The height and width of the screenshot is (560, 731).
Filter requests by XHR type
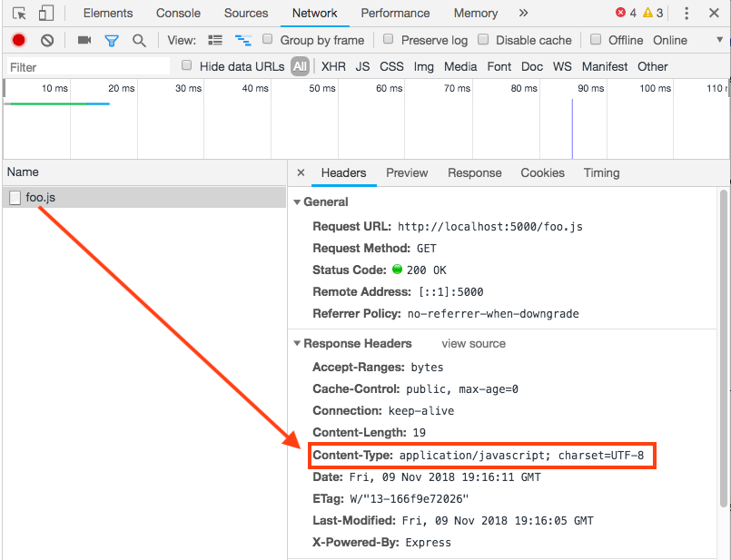pos(333,66)
